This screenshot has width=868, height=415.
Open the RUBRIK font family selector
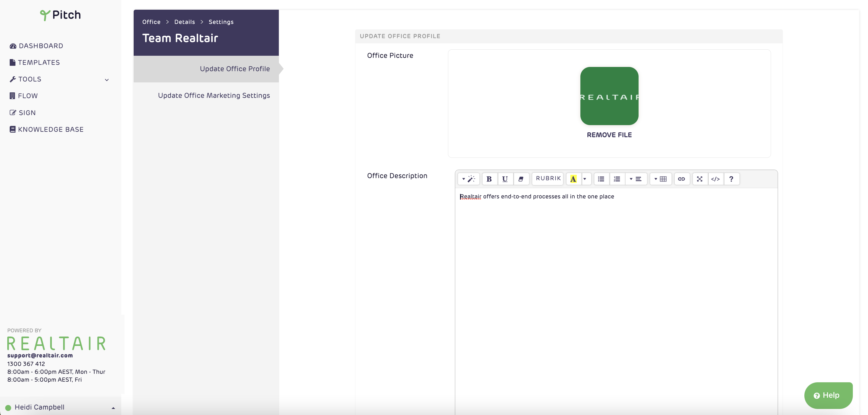pos(548,178)
